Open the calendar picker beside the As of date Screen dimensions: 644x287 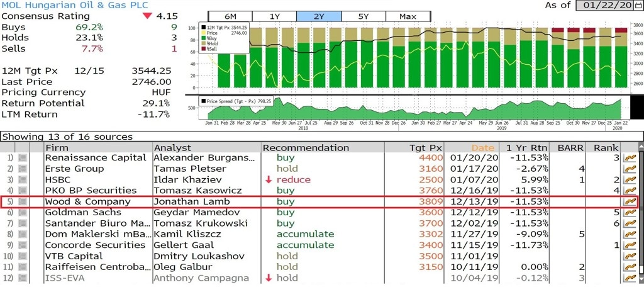638,5
